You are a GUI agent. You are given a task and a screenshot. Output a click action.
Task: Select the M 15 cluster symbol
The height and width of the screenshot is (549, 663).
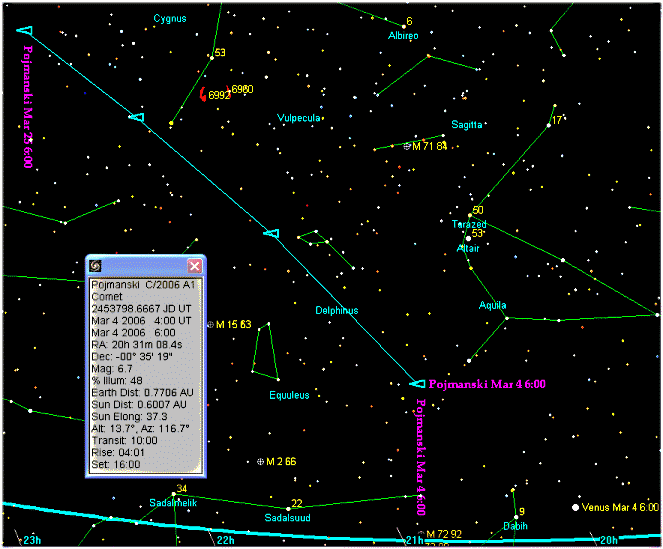click(210, 325)
